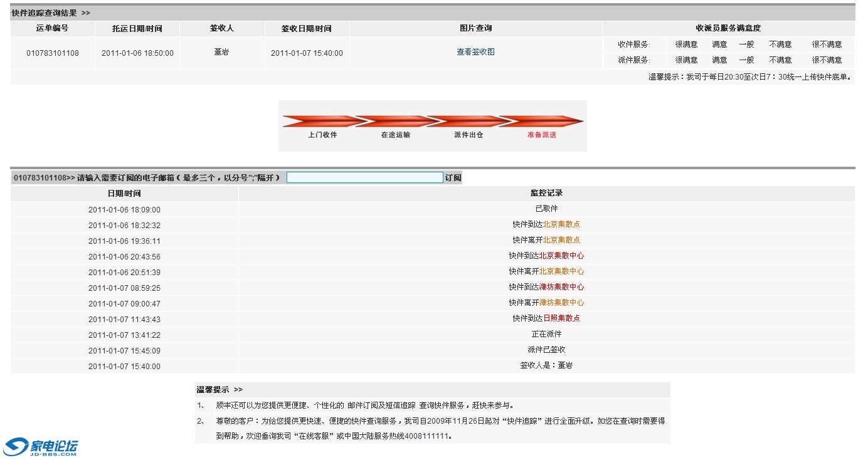Open the 查看签收图 signature image link

pyautogui.click(x=475, y=52)
